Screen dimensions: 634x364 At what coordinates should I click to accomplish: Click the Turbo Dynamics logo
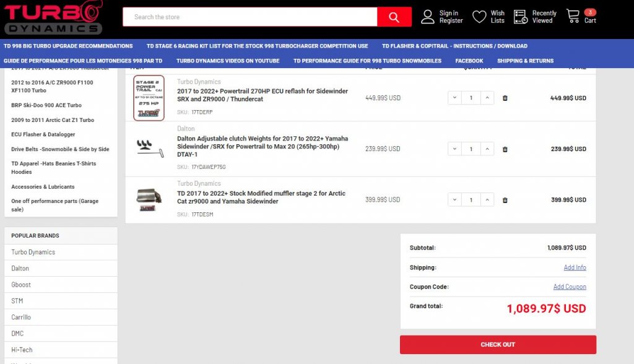click(53, 17)
